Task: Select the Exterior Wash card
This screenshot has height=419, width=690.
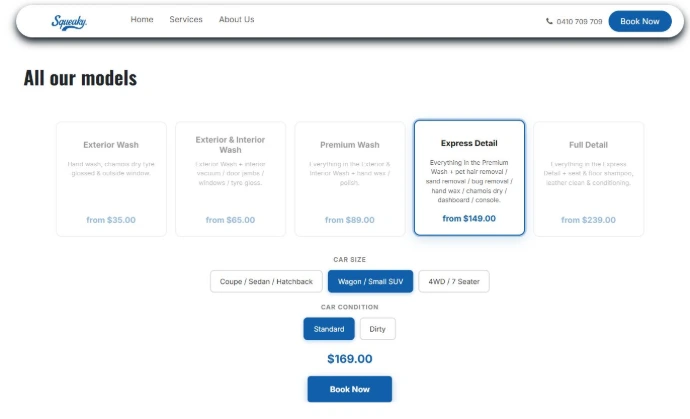Action: click(x=111, y=179)
